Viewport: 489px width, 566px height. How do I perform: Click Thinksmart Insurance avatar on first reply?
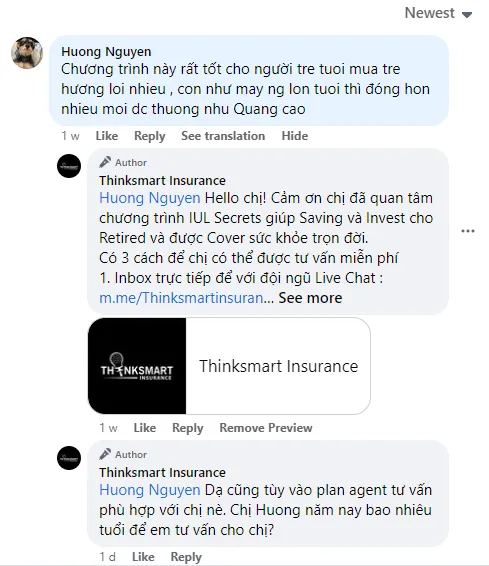click(69, 166)
